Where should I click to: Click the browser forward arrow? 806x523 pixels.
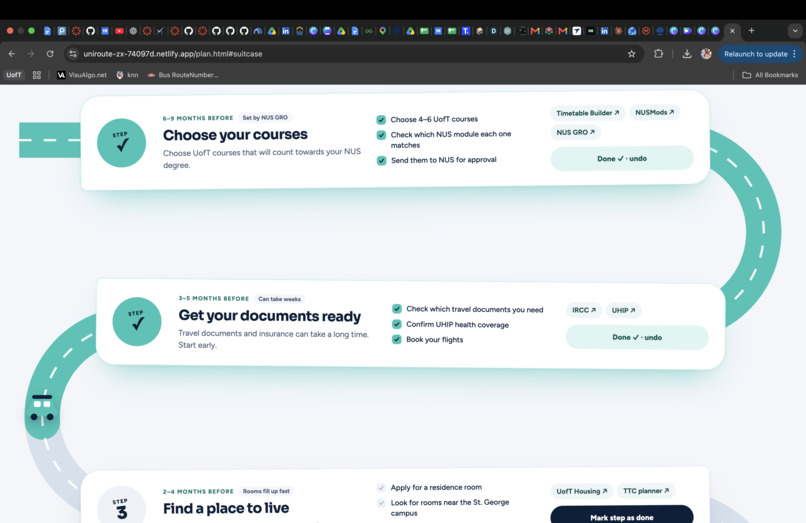pos(31,53)
